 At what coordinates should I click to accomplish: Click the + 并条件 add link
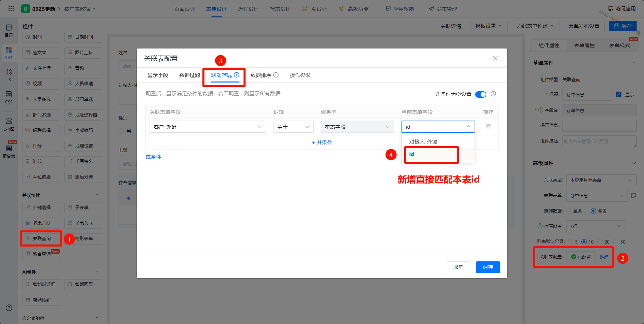point(322,142)
